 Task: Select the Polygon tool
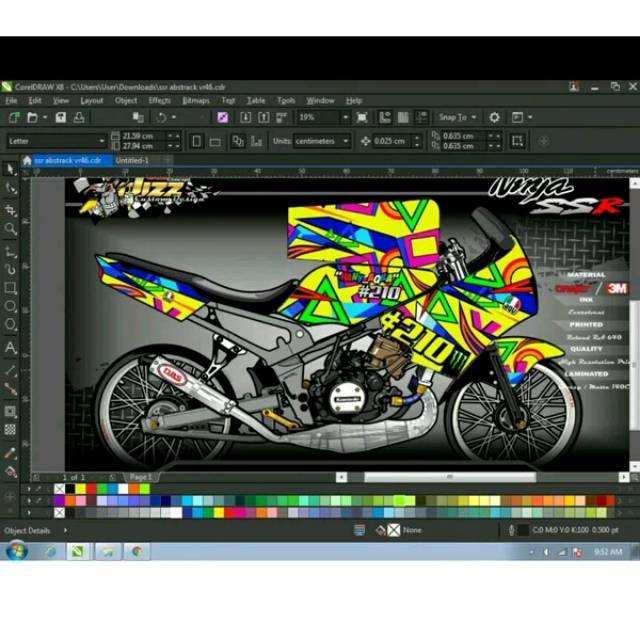click(x=10, y=325)
